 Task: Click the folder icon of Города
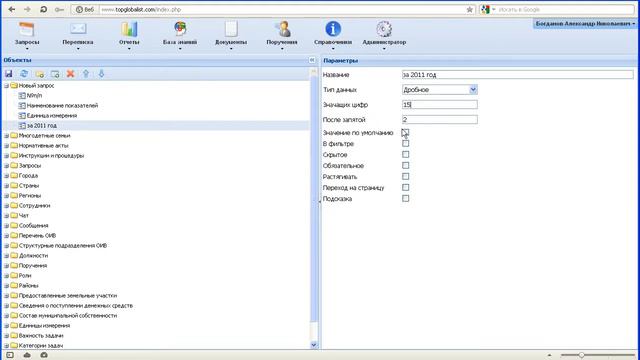14,176
